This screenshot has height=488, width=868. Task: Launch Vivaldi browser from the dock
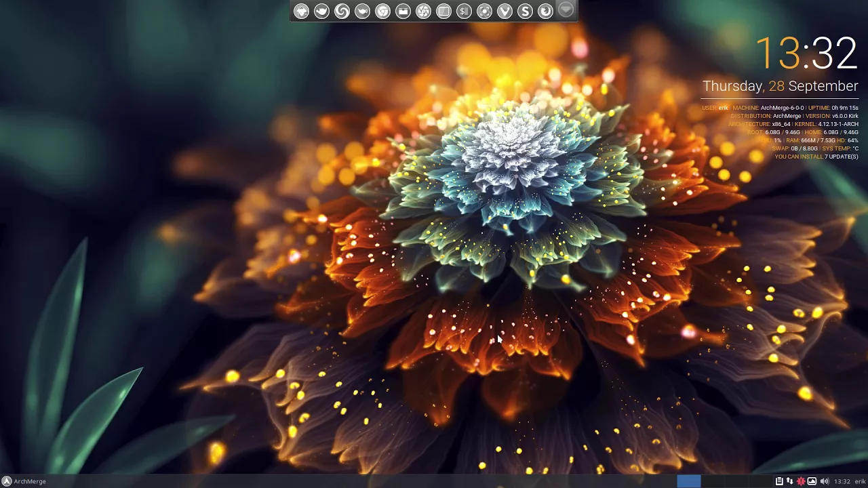[505, 11]
